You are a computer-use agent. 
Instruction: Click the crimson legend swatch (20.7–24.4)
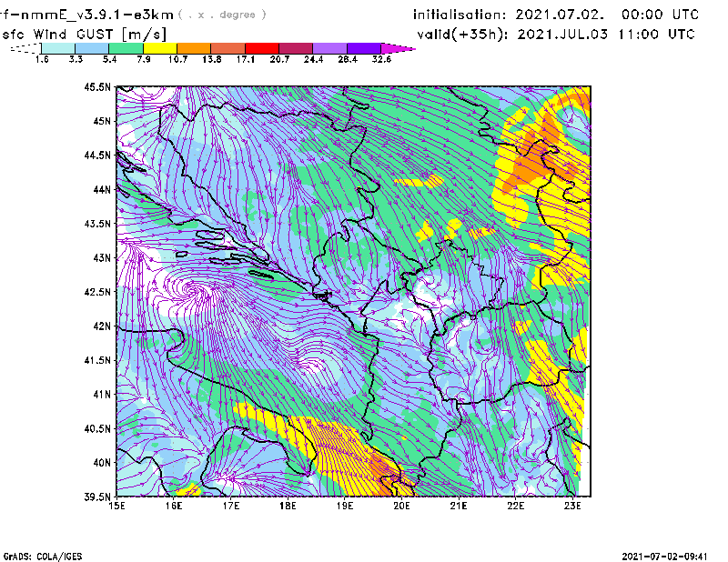tap(296, 48)
